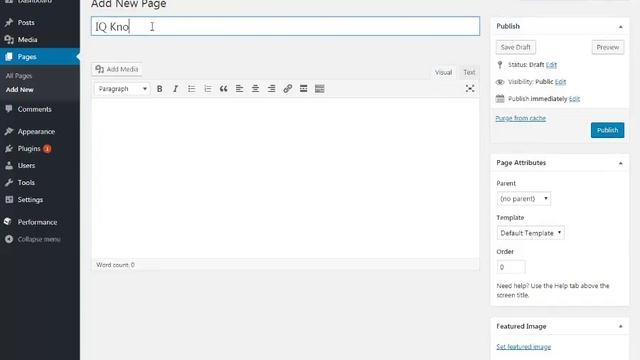
Task: Insert a numbered list
Action: pos(207,89)
